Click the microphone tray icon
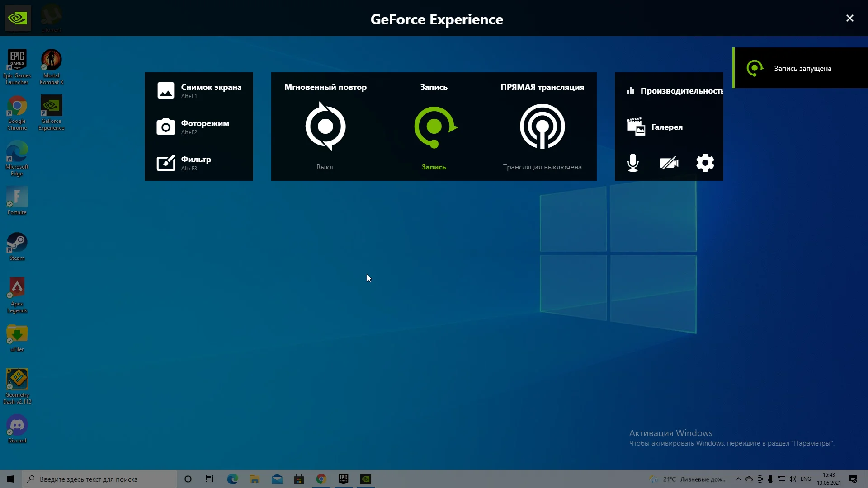Image resolution: width=868 pixels, height=488 pixels. (x=770, y=479)
